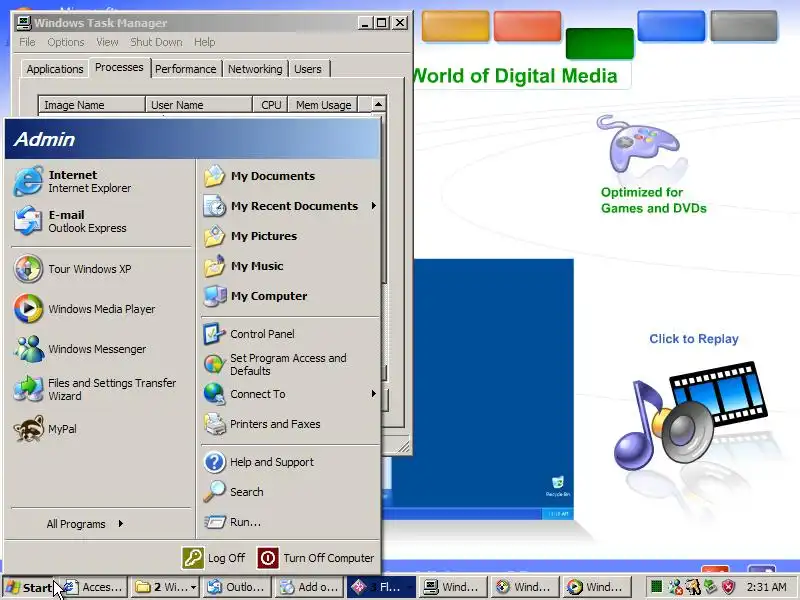This screenshot has height=600, width=800.
Task: Open the Help menu in Task Manager
Action: (x=204, y=42)
